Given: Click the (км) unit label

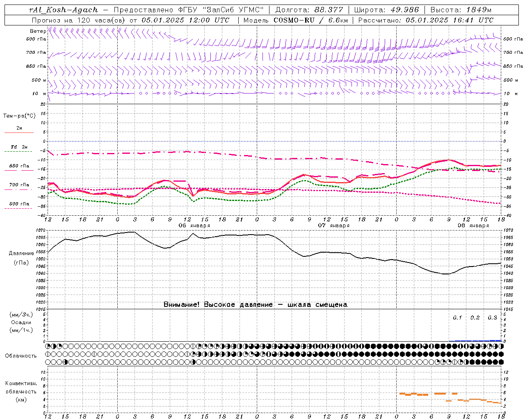Looking at the screenshot, I should point(21,399).
